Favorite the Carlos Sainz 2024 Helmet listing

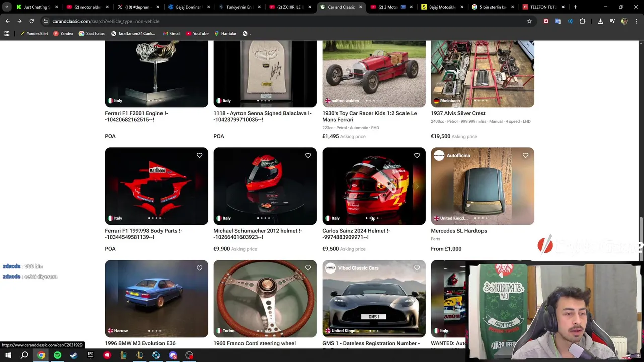pyautogui.click(x=417, y=155)
